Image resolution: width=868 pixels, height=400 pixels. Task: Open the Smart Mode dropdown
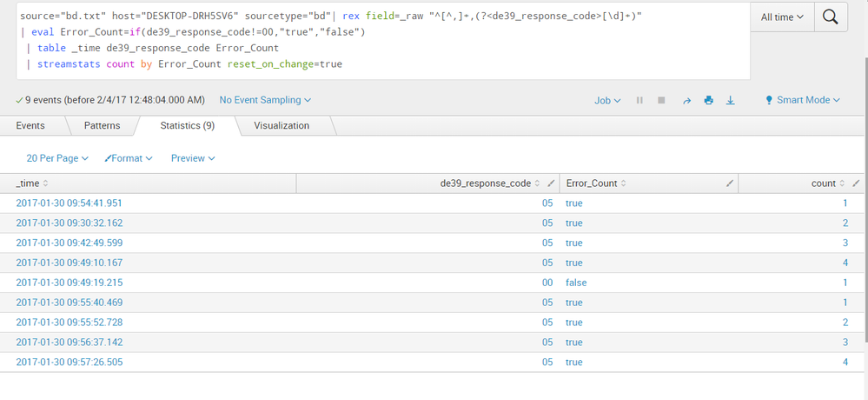(802, 100)
